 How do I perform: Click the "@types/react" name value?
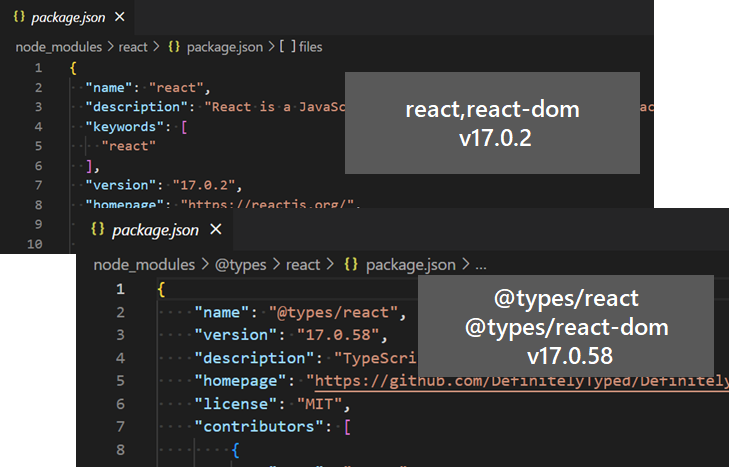tap(333, 312)
